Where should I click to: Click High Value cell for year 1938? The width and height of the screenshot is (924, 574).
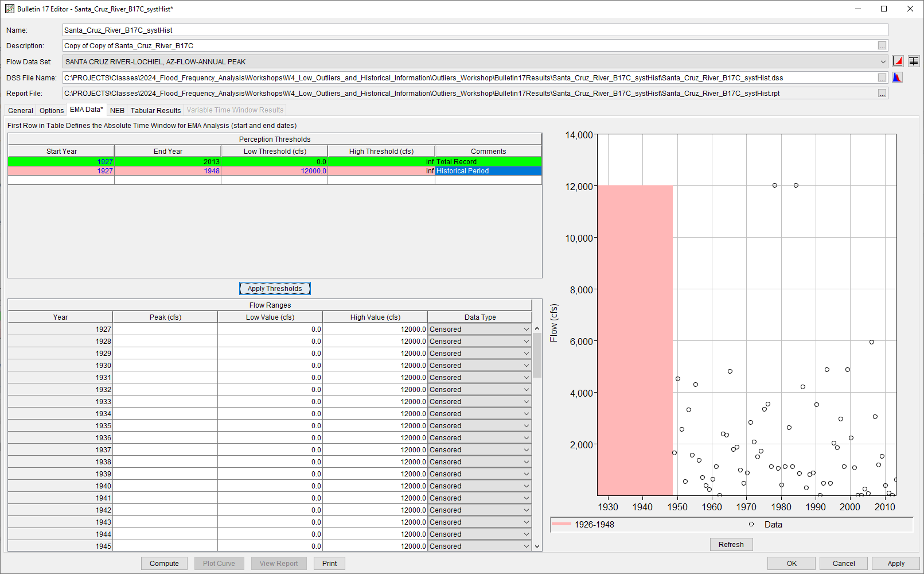pyautogui.click(x=375, y=462)
